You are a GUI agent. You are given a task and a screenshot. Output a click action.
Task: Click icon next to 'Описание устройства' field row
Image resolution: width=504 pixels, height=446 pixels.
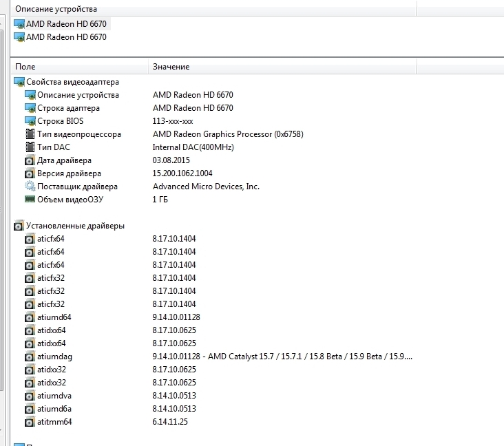[30, 95]
